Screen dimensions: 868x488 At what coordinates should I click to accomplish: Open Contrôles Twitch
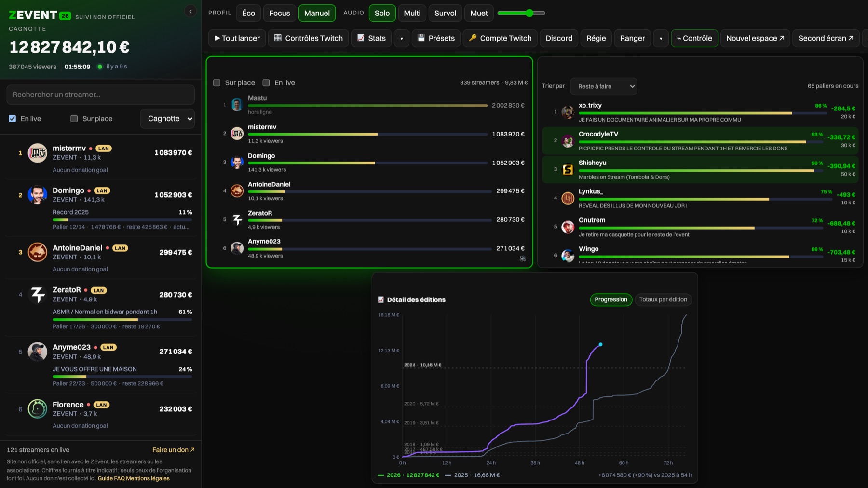308,38
